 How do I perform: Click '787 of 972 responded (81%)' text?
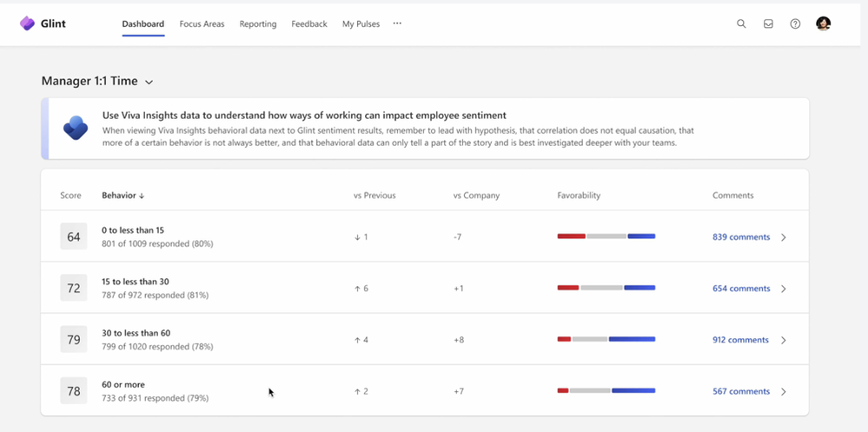pyautogui.click(x=155, y=296)
